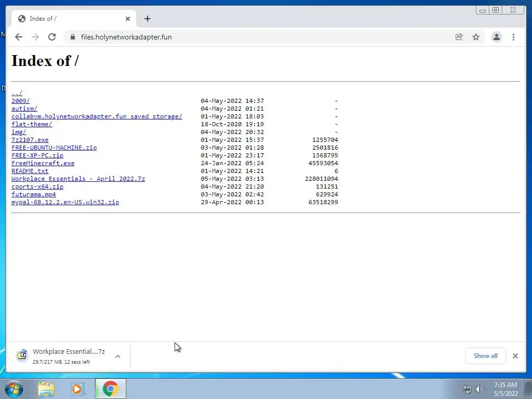Open the futurama.mp4 link
The width and height of the screenshot is (532, 399).
(34, 194)
